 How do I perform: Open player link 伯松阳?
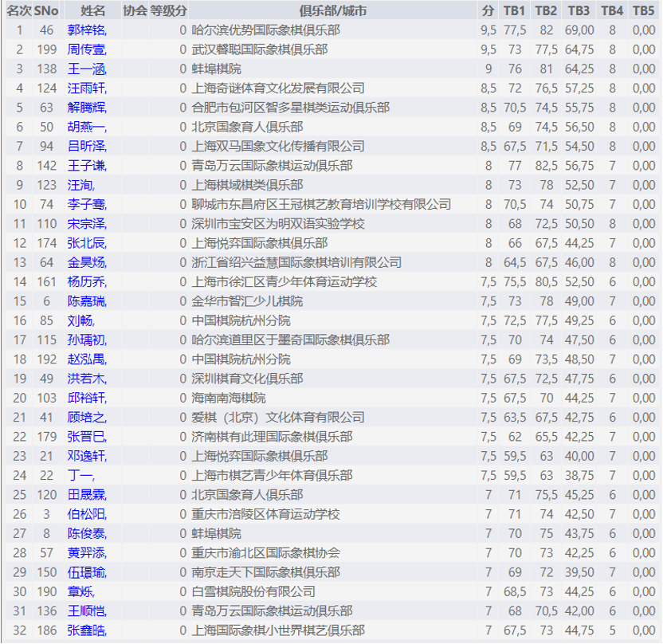[86, 514]
